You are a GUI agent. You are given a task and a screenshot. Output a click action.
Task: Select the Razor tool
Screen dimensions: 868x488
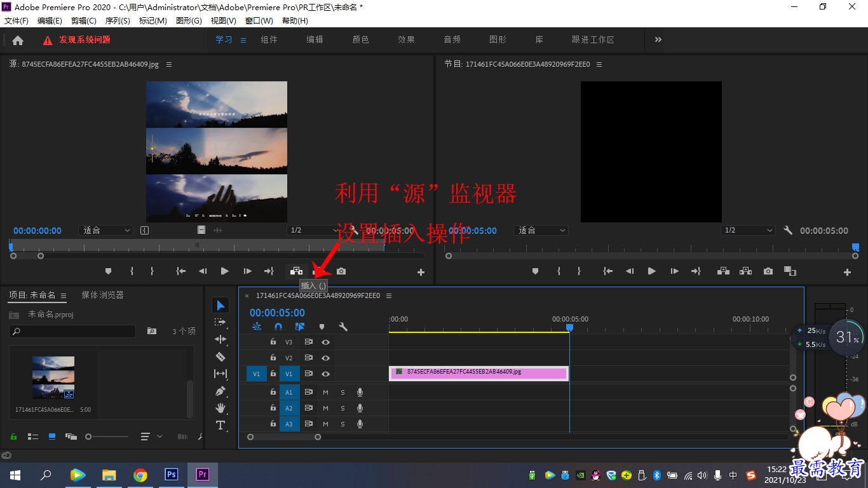[x=220, y=356]
